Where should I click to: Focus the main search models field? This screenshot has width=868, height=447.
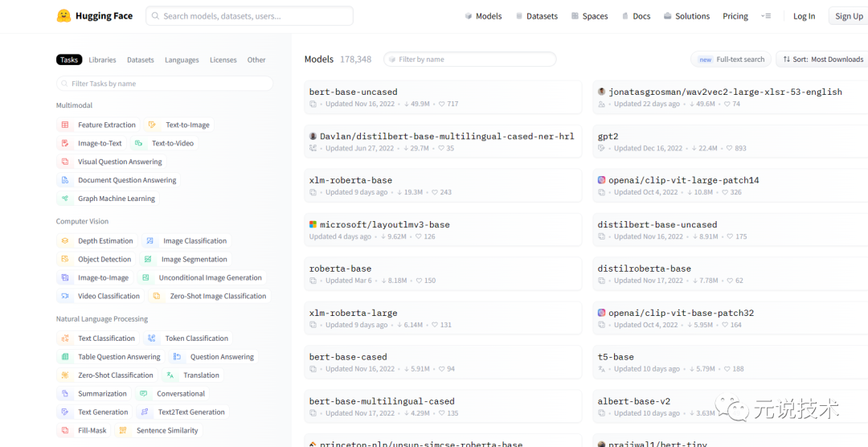click(x=249, y=16)
